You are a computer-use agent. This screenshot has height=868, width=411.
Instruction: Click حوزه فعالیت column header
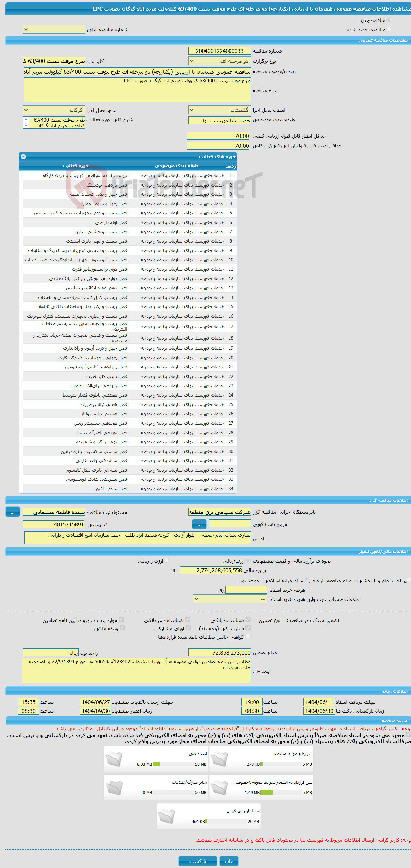76,166
